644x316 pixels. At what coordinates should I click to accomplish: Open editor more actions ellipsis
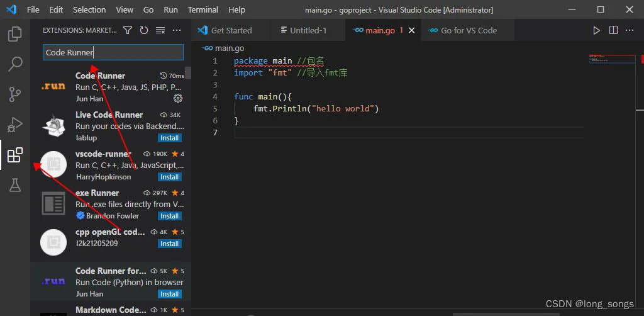coord(630,30)
